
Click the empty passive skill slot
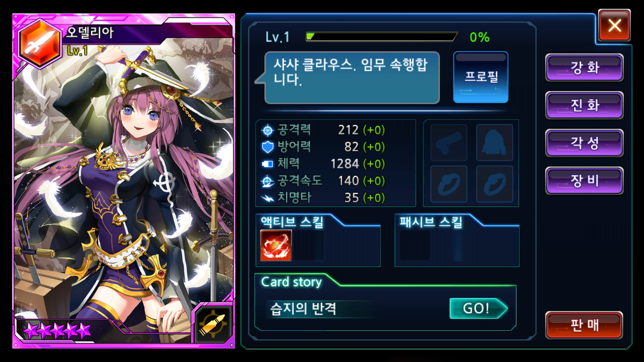pyautogui.click(x=415, y=245)
